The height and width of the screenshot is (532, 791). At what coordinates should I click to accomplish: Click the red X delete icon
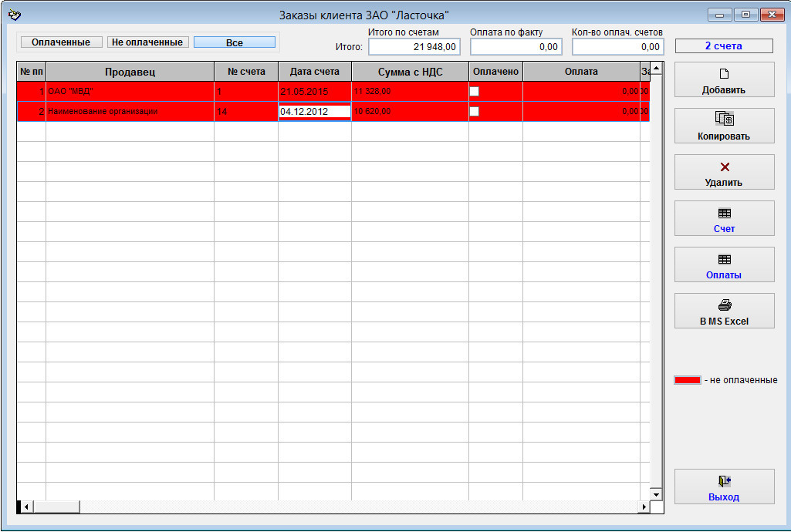point(725,167)
